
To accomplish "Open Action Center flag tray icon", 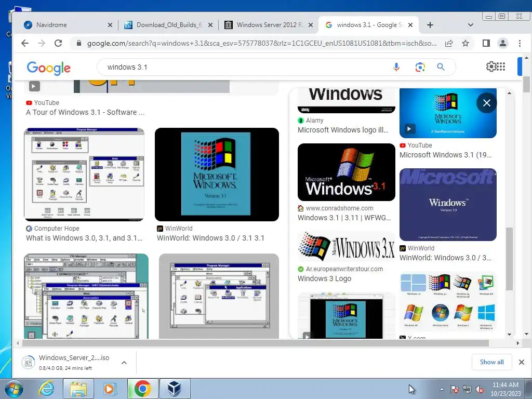I will click(x=454, y=390).
